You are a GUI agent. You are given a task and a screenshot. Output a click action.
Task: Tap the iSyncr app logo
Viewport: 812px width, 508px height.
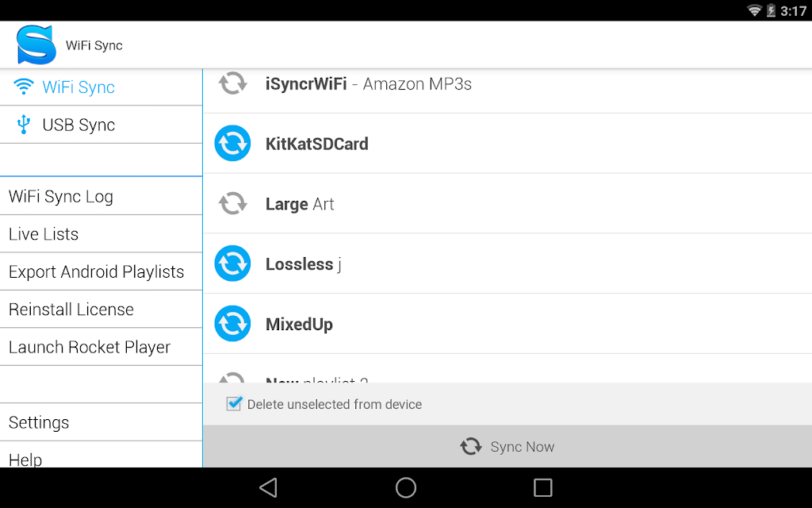36,44
